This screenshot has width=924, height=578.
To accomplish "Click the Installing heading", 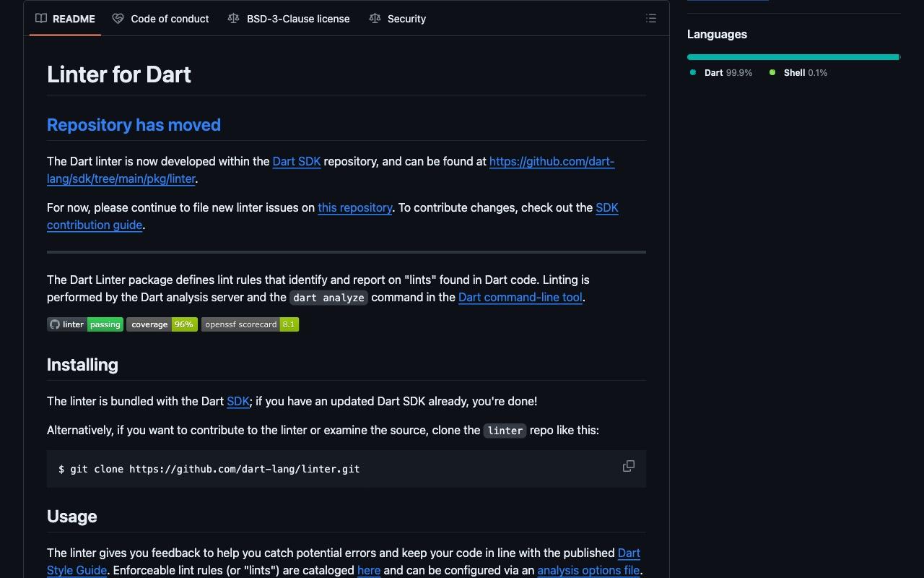I will (82, 365).
